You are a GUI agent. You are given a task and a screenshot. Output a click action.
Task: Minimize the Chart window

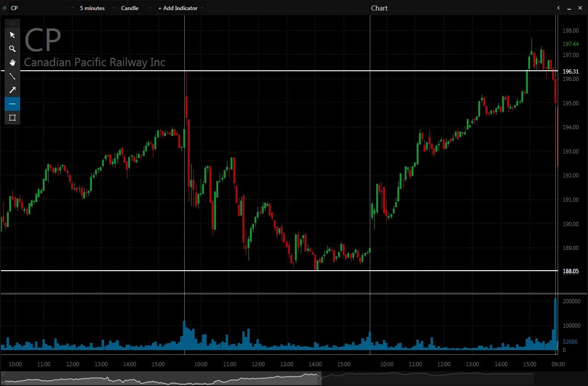click(x=570, y=8)
